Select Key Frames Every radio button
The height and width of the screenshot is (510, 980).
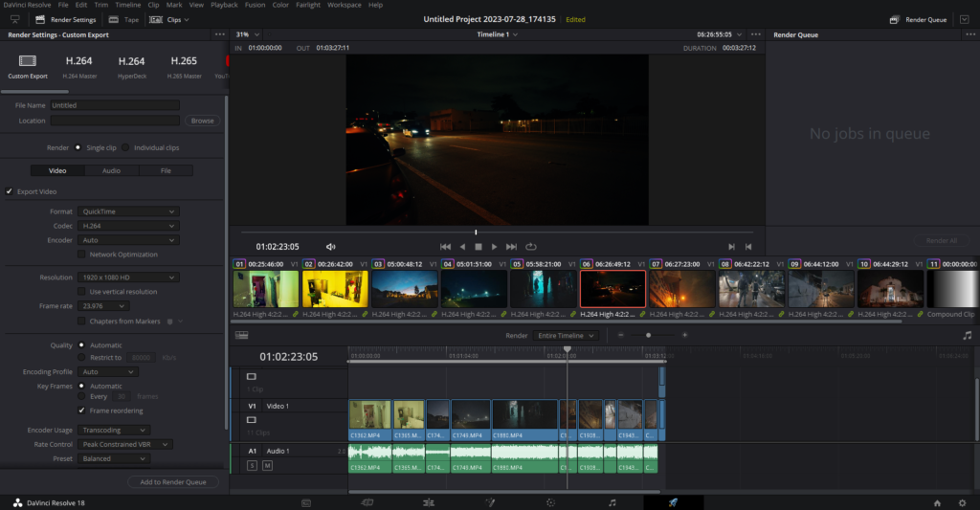[x=81, y=396]
